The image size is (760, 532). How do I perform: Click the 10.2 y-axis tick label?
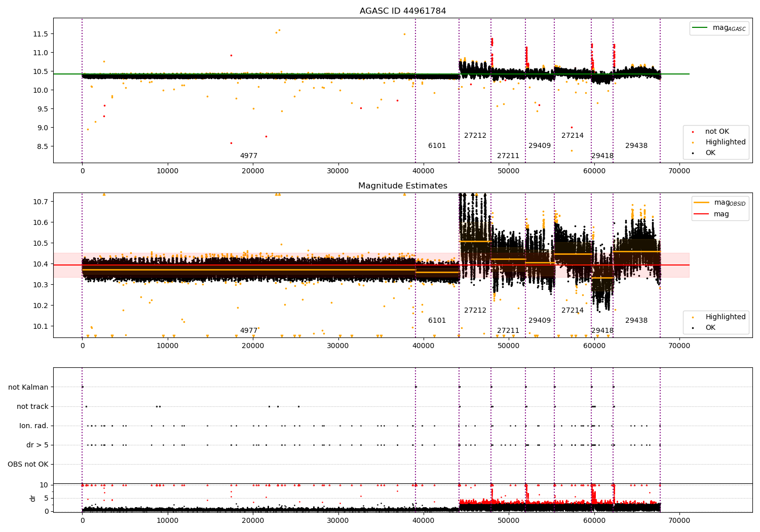(x=41, y=306)
